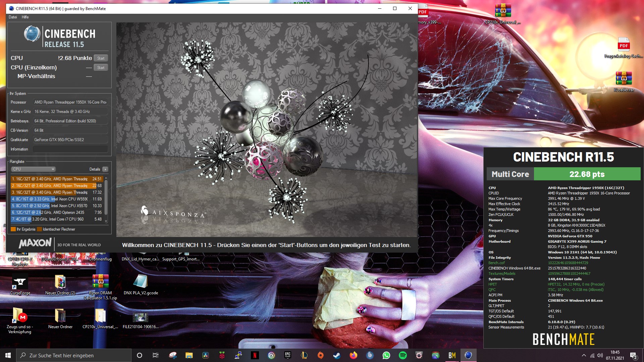Open Netflix from the taskbar
The width and height of the screenshot is (644, 362).
point(255,355)
